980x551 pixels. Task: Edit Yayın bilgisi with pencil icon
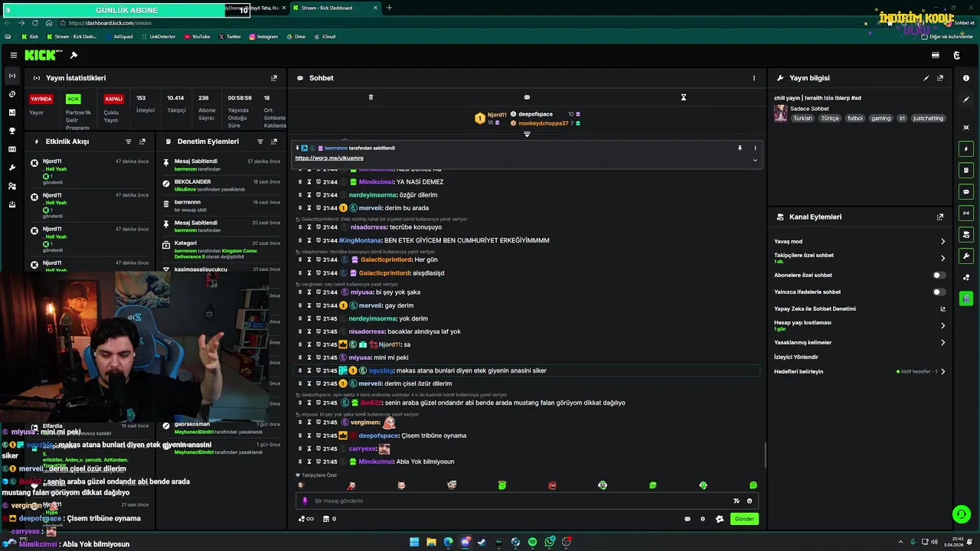pos(926,78)
